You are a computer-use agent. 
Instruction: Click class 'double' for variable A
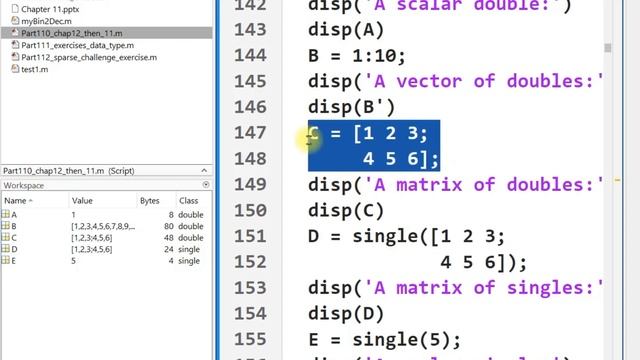tap(191, 215)
